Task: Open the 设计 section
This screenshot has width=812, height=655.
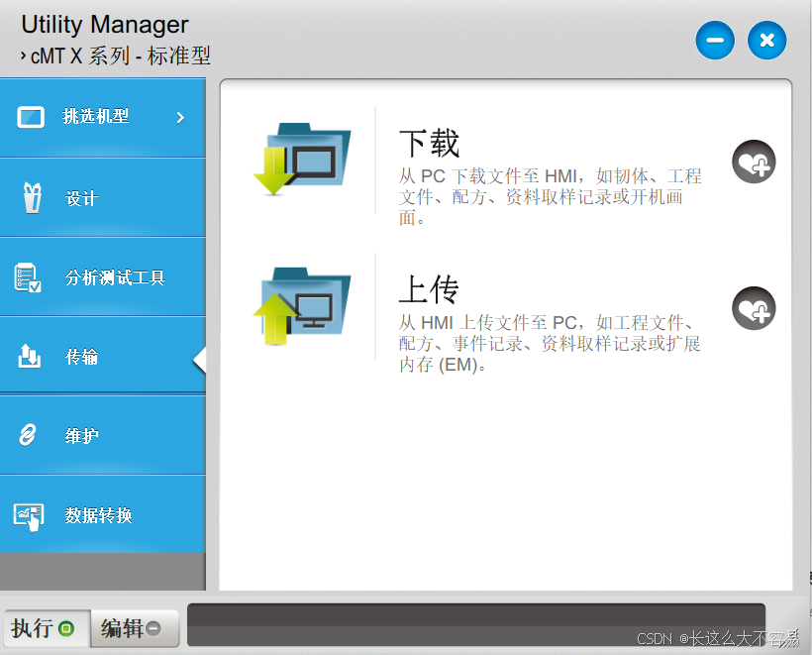Action: [103, 198]
